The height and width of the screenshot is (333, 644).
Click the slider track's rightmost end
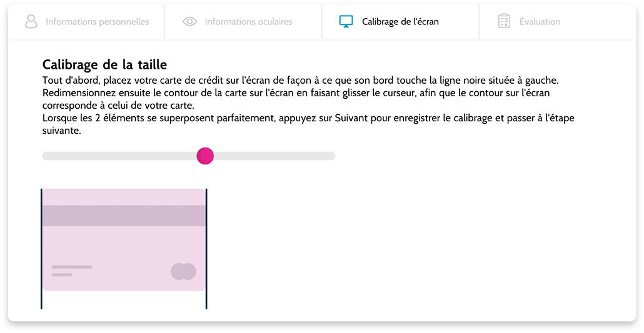(332, 156)
